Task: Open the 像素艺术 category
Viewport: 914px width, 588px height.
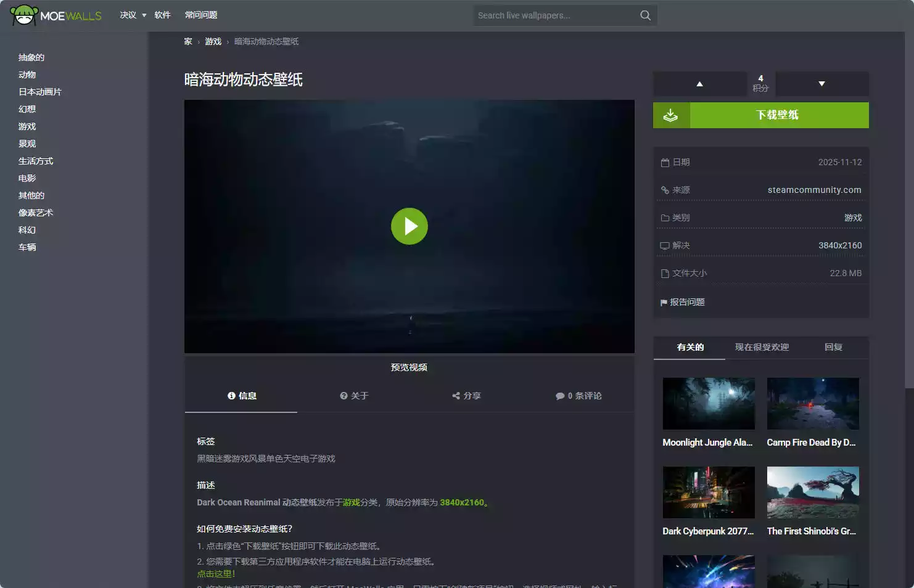Action: point(36,213)
